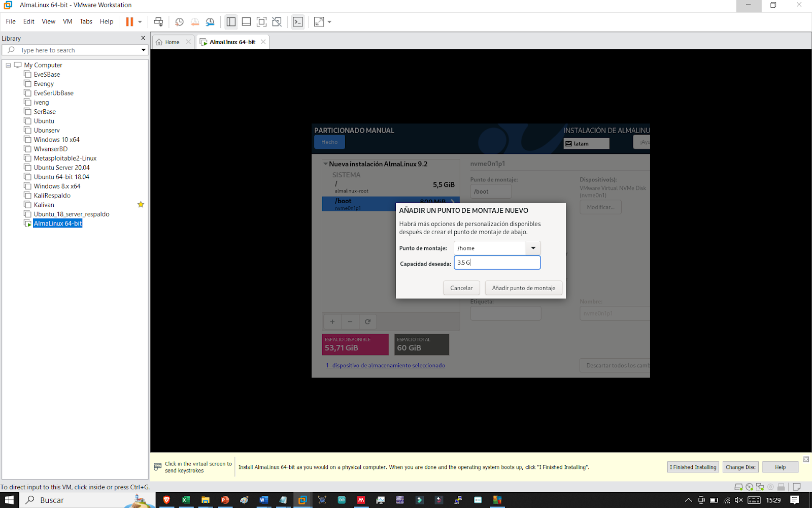The image size is (812, 508).
Task: Open the Tabs menu
Action: (86, 21)
